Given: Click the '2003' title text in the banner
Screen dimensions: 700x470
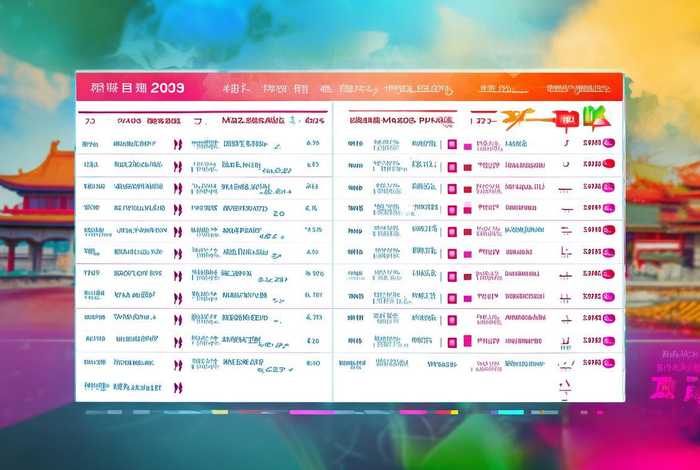Looking at the screenshot, I should click(165, 88).
